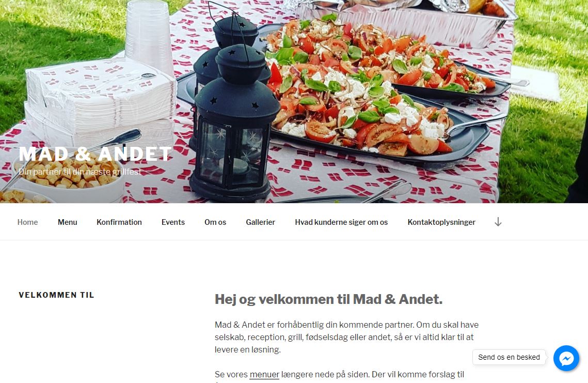This screenshot has height=383, width=588.
Task: Navigate to Om os
Action: click(x=215, y=222)
